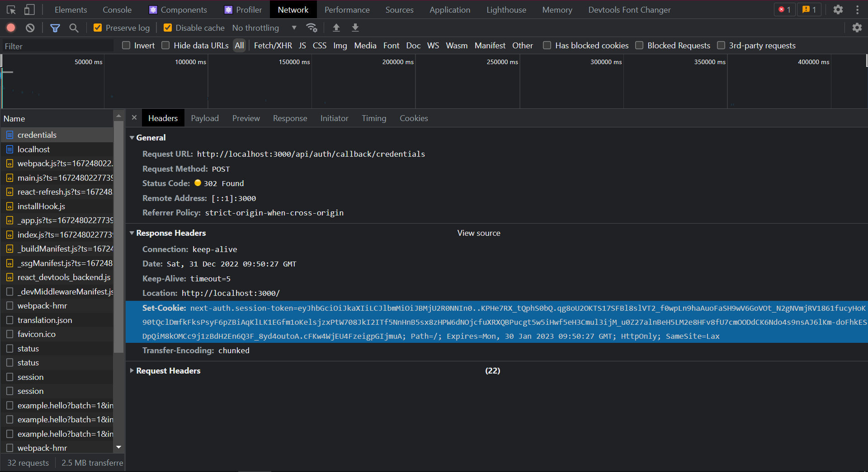Close the request details panel
The height and width of the screenshot is (472, 868).
click(x=134, y=118)
